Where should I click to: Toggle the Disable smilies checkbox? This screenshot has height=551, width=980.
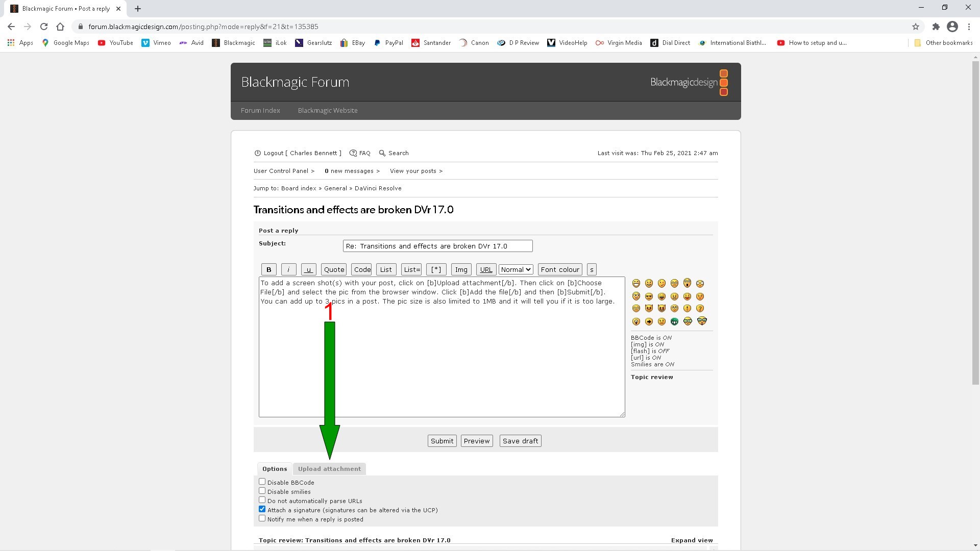click(x=262, y=490)
